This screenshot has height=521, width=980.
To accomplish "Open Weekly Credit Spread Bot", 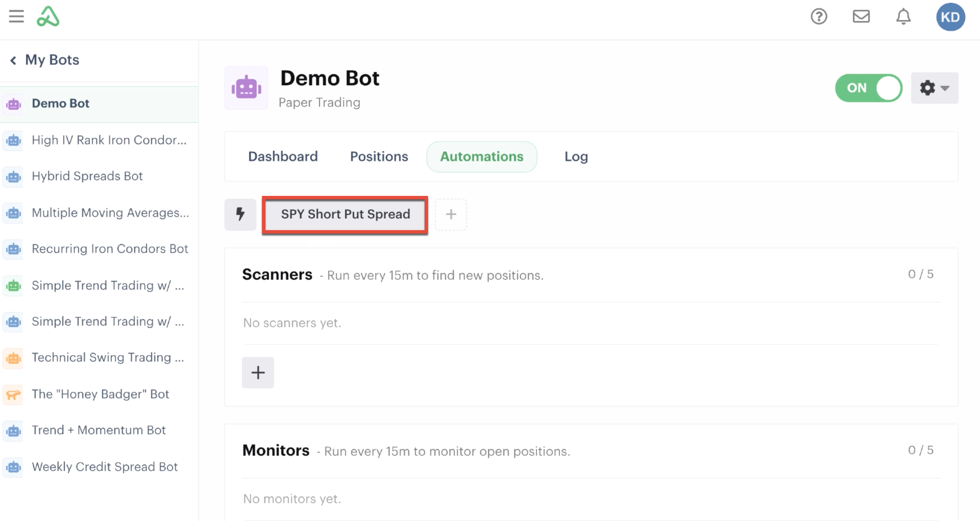I will pos(99,467).
